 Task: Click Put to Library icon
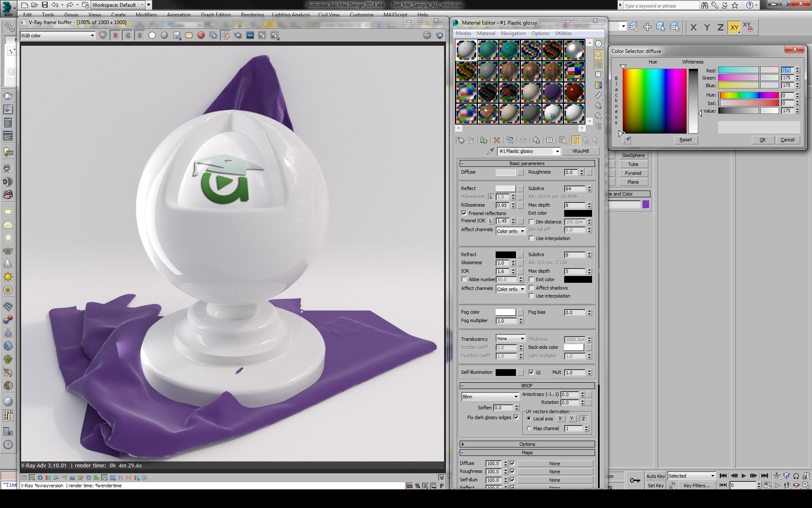coord(536,140)
